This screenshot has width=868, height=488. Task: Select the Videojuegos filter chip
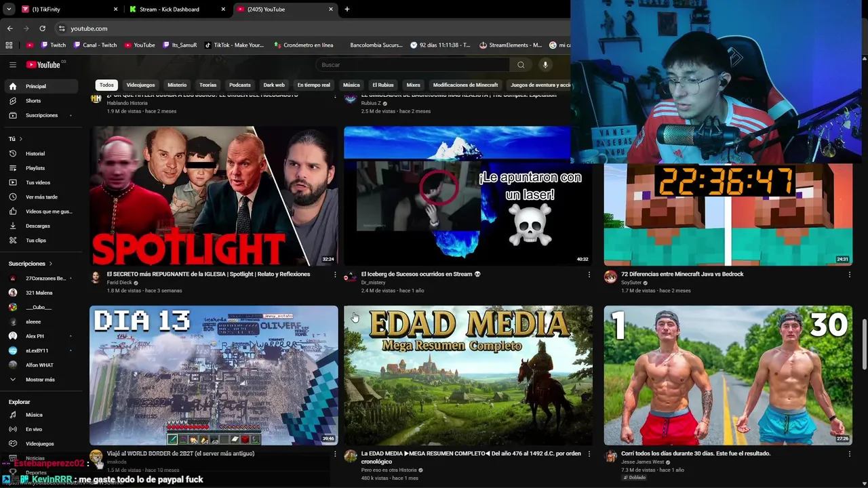coord(140,85)
